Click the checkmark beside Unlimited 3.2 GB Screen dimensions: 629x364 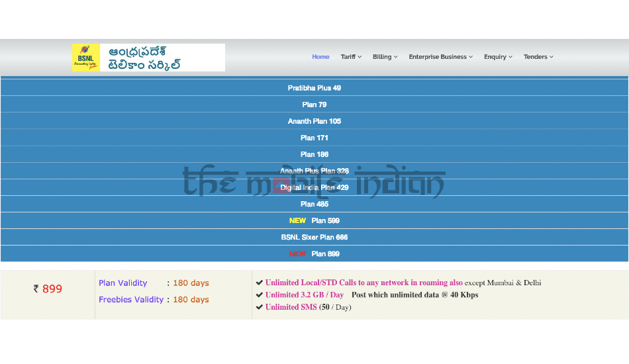[x=260, y=295]
